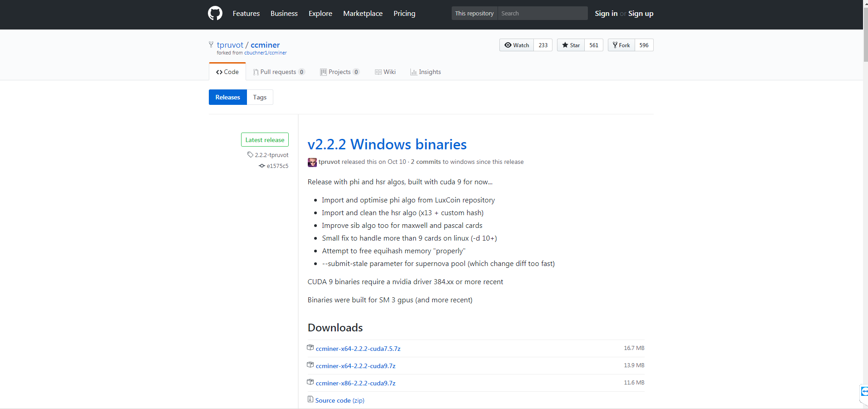868x409 pixels.
Task: Select the Tags button
Action: [x=260, y=97]
